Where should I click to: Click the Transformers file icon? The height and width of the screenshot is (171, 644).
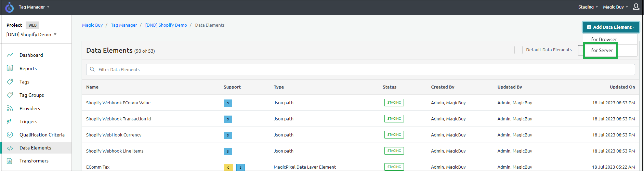(10, 161)
